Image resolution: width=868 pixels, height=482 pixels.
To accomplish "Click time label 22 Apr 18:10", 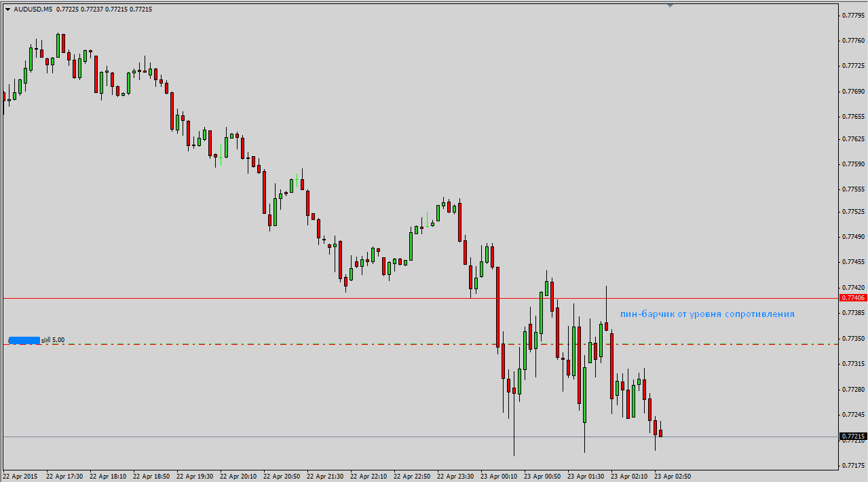I will pos(108,477).
